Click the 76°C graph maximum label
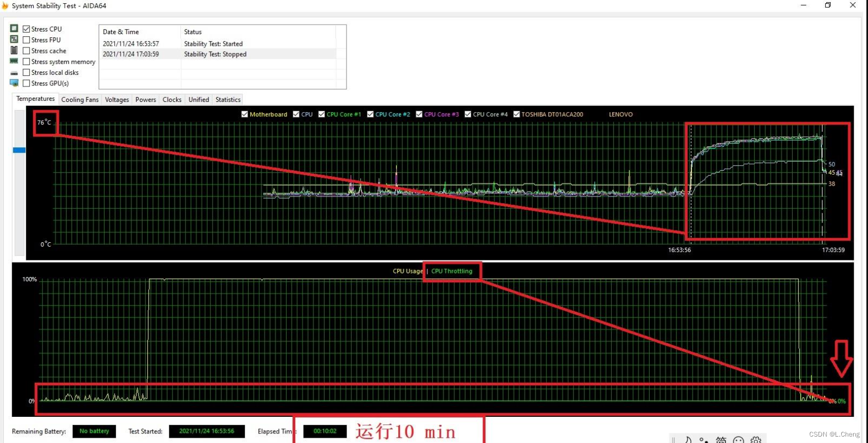This screenshot has width=868, height=443. (x=44, y=122)
